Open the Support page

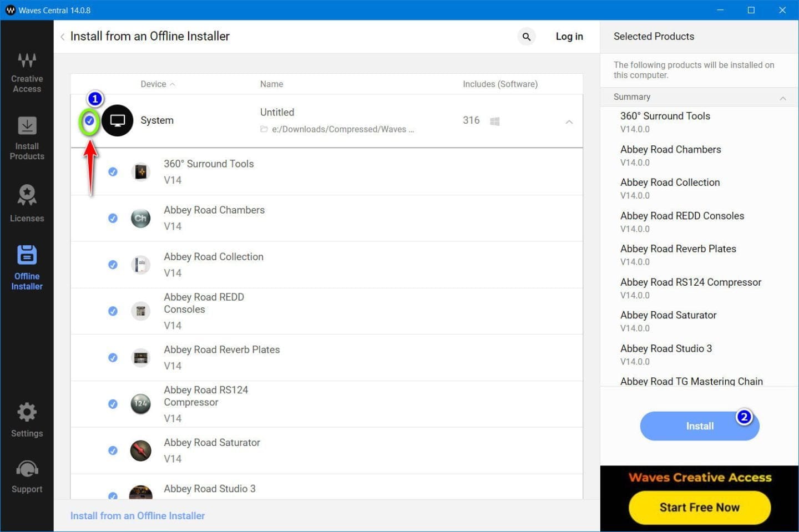[27, 477]
